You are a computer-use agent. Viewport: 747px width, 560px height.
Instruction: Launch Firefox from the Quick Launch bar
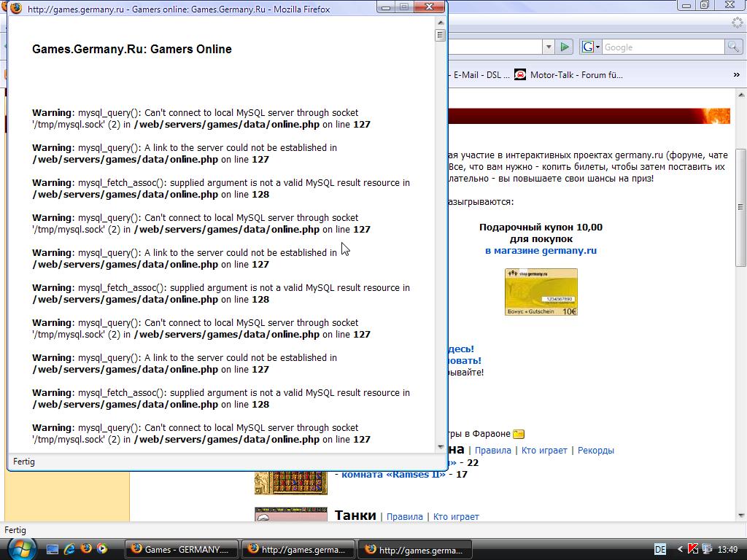click(86, 548)
